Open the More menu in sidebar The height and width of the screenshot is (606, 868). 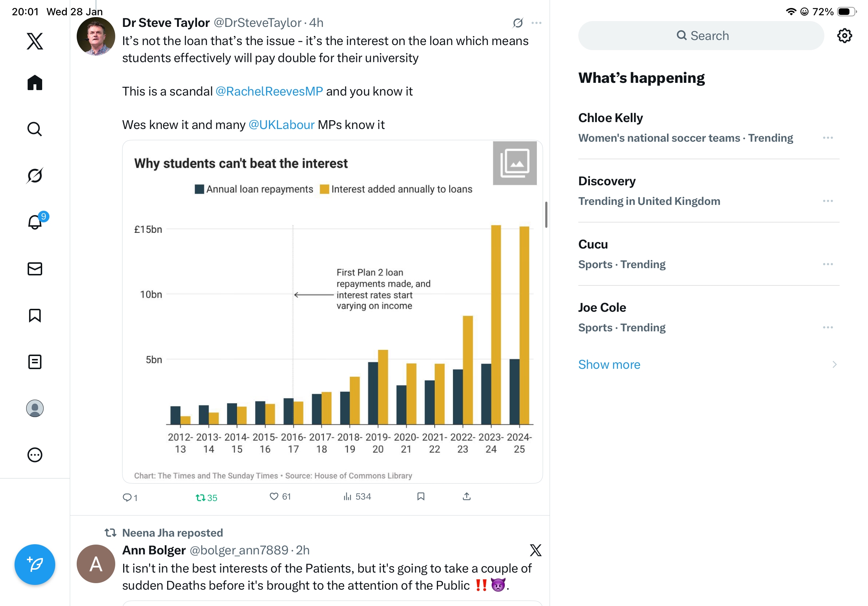pyautogui.click(x=35, y=455)
